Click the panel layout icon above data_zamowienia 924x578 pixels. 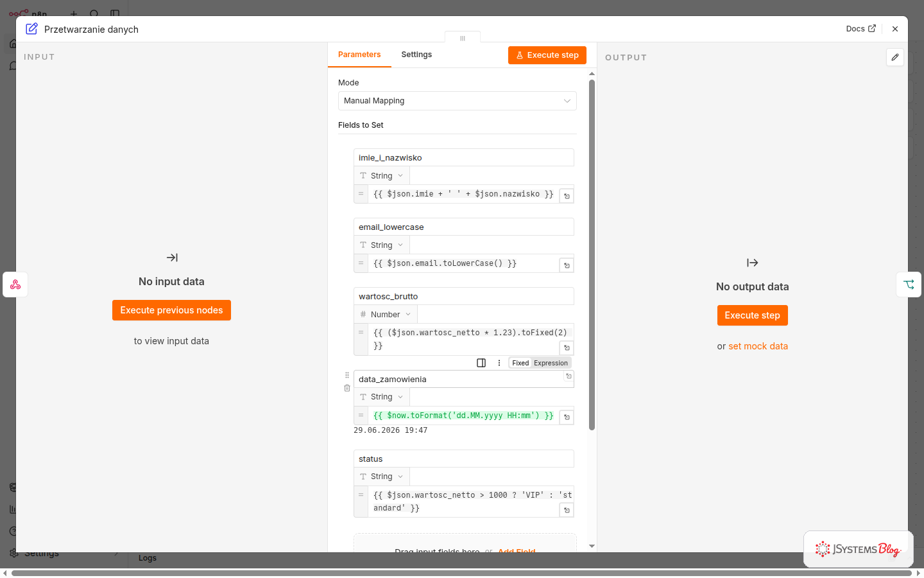click(481, 363)
